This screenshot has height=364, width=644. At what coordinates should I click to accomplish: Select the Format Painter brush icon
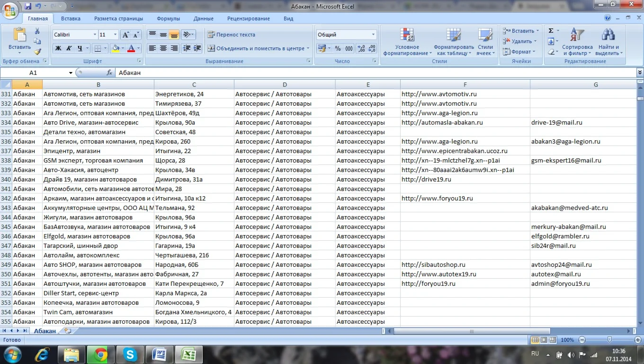pos(37,52)
